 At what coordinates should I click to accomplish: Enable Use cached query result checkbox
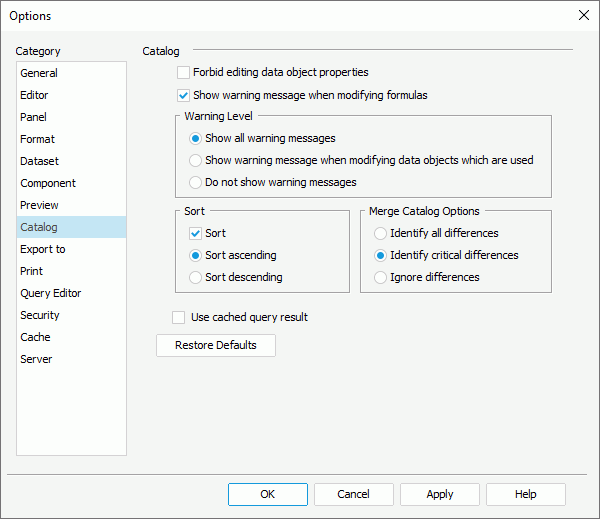pos(178,317)
